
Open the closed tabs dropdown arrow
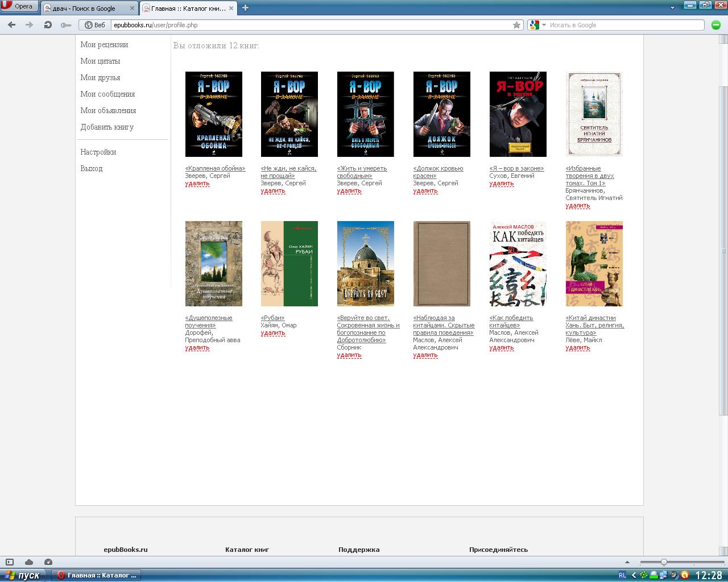click(x=673, y=8)
